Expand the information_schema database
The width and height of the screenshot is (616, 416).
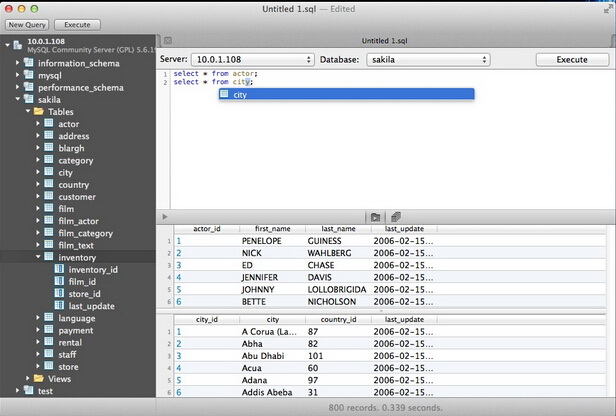[17, 63]
